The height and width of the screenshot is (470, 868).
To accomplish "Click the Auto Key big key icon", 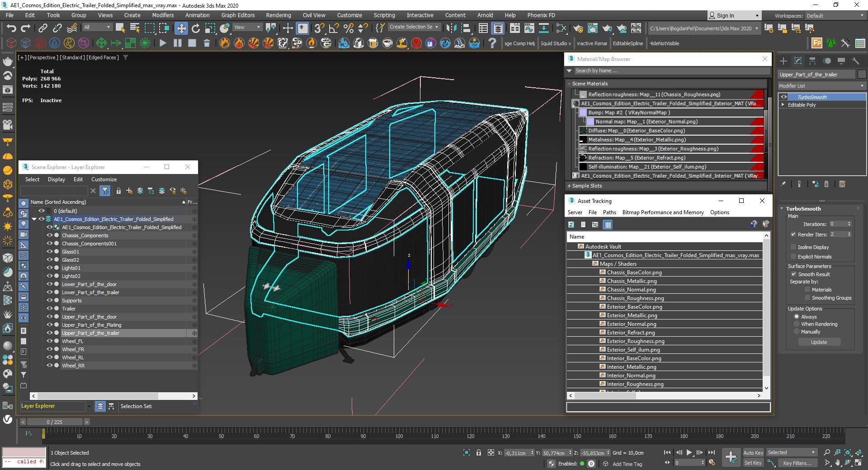I will [731, 457].
